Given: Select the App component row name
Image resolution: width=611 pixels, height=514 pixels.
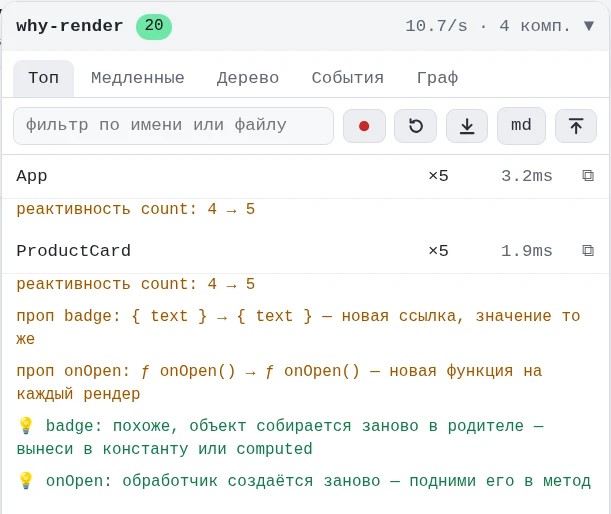Looking at the screenshot, I should point(32,176).
